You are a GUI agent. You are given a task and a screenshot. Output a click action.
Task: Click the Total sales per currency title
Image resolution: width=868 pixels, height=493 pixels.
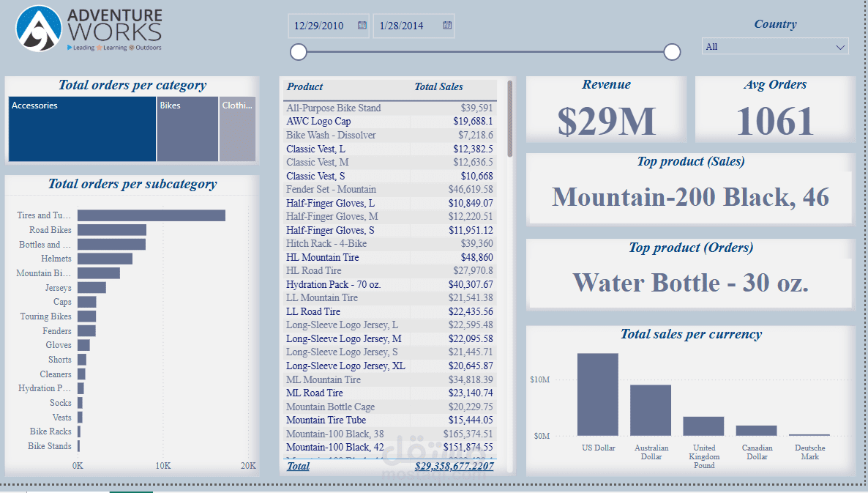click(x=691, y=335)
